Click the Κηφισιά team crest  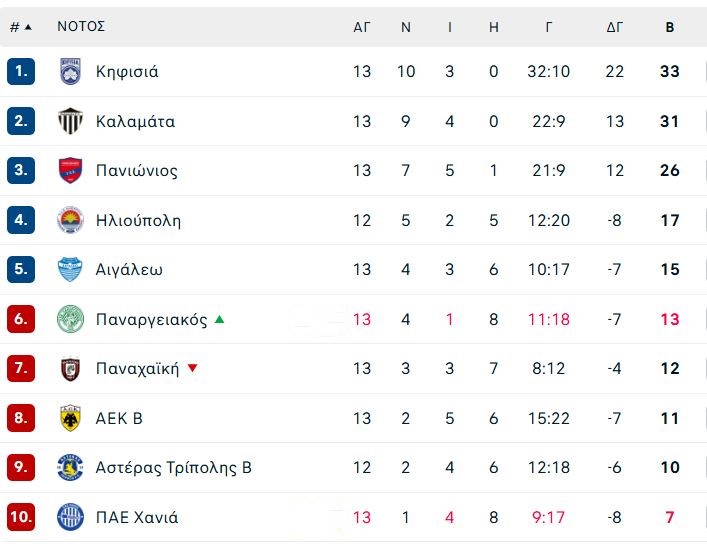(70, 71)
